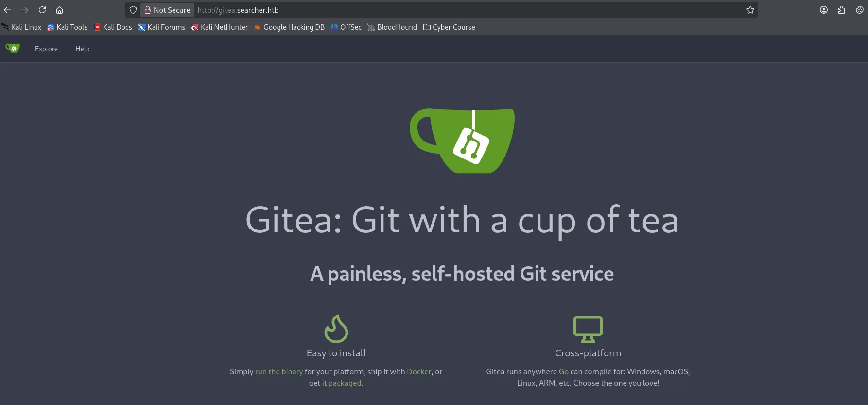868x405 pixels.
Task: Follow the 'packaged' link
Action: pyautogui.click(x=345, y=383)
